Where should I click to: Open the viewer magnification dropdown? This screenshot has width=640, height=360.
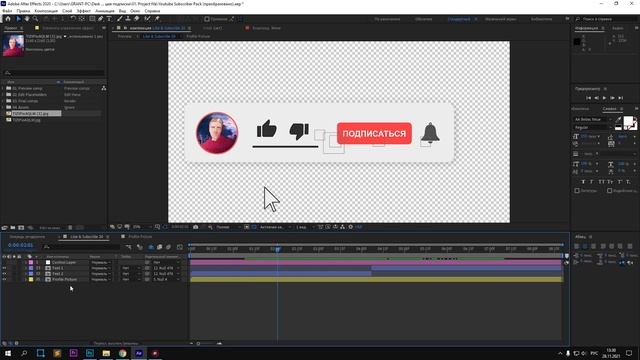pyautogui.click(x=141, y=227)
